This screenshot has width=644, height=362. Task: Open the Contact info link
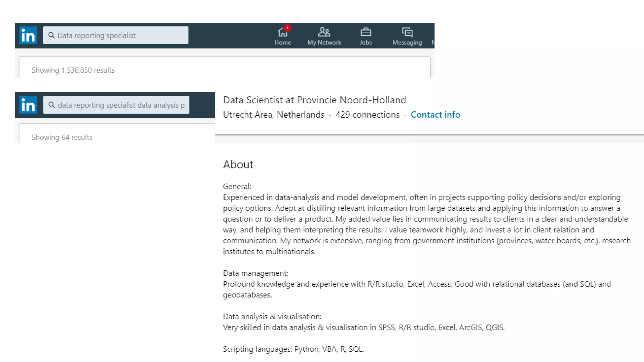click(435, 115)
